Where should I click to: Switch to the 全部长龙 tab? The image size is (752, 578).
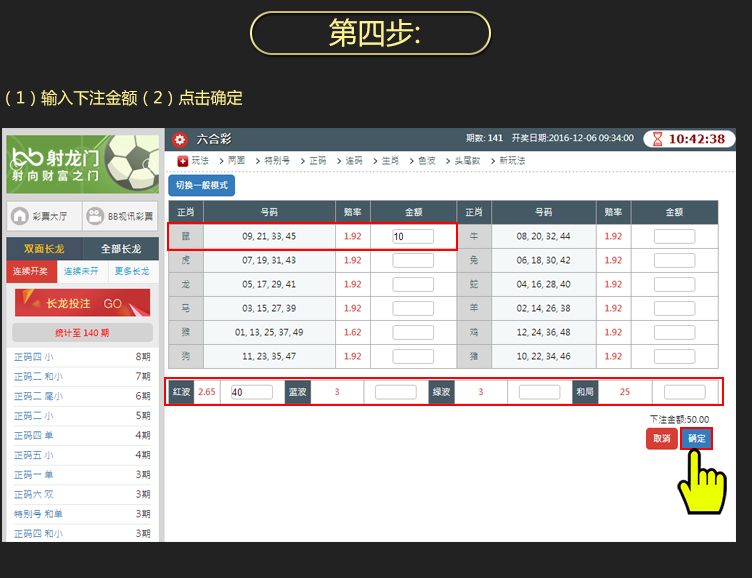pyautogui.click(x=121, y=249)
